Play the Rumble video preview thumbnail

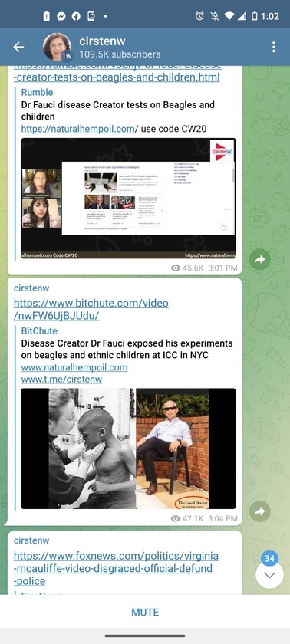click(x=129, y=199)
